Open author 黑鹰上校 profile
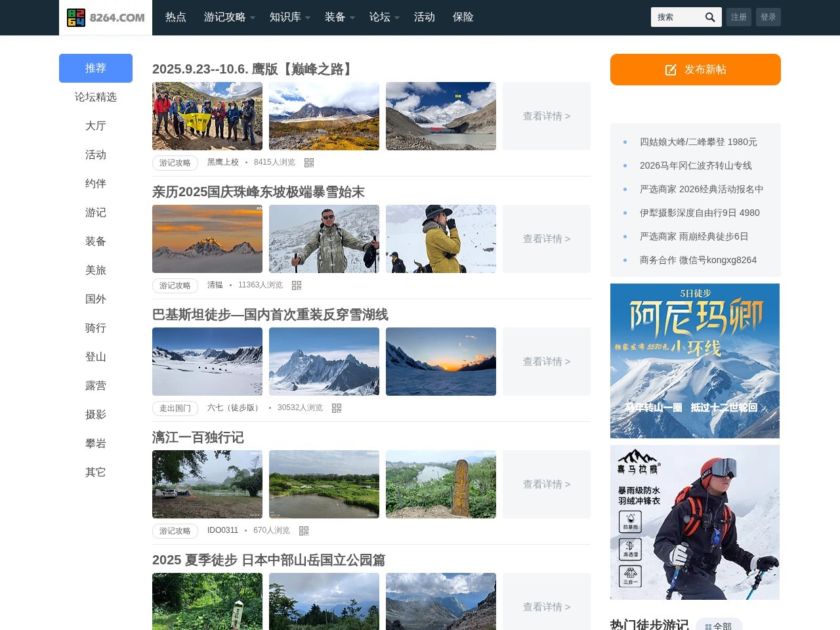 [x=223, y=162]
